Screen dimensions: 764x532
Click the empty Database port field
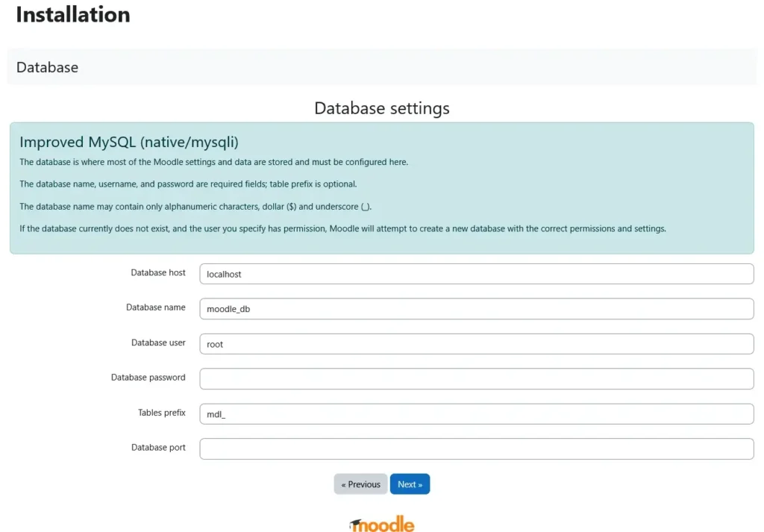point(476,448)
